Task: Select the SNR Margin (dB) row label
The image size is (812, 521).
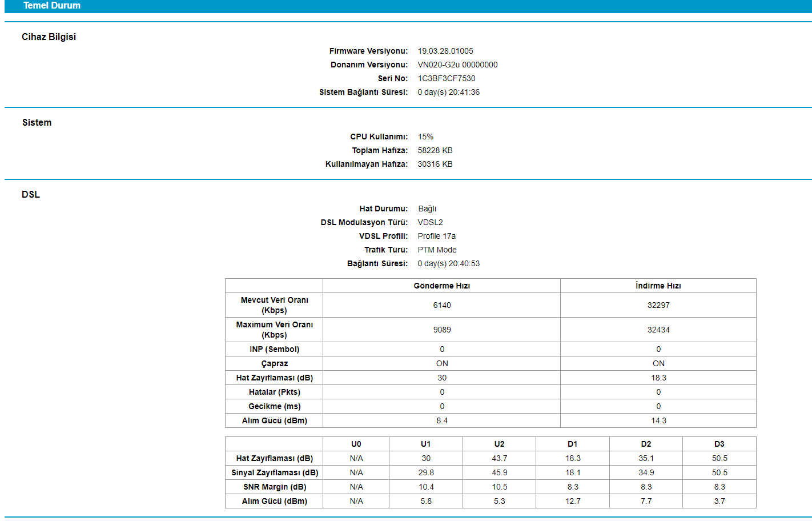Action: click(x=275, y=487)
